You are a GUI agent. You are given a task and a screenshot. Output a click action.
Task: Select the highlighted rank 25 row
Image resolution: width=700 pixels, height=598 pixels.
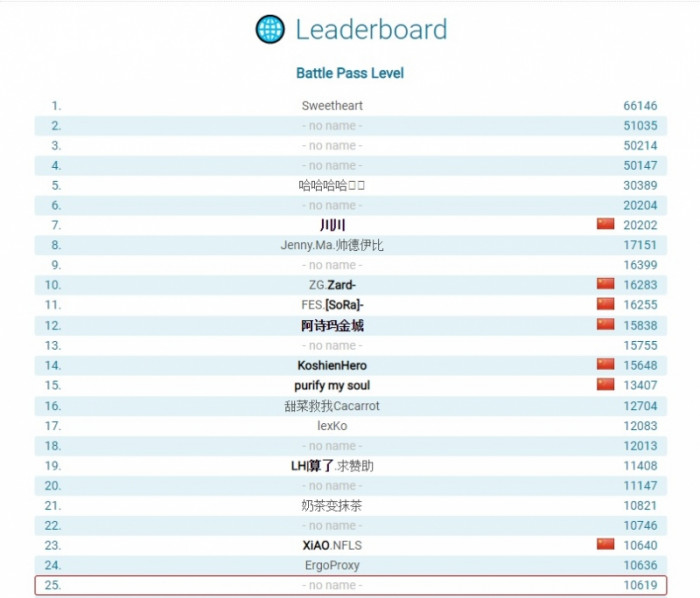[350, 585]
